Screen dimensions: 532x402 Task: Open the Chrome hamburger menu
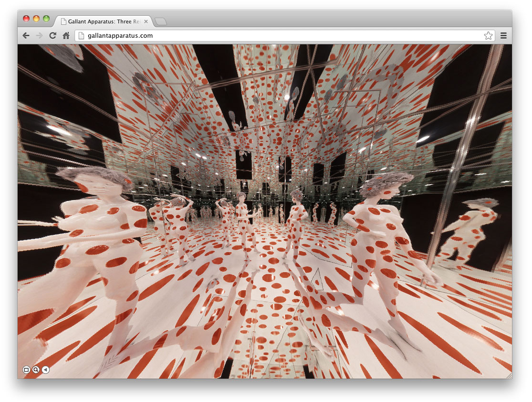point(503,36)
